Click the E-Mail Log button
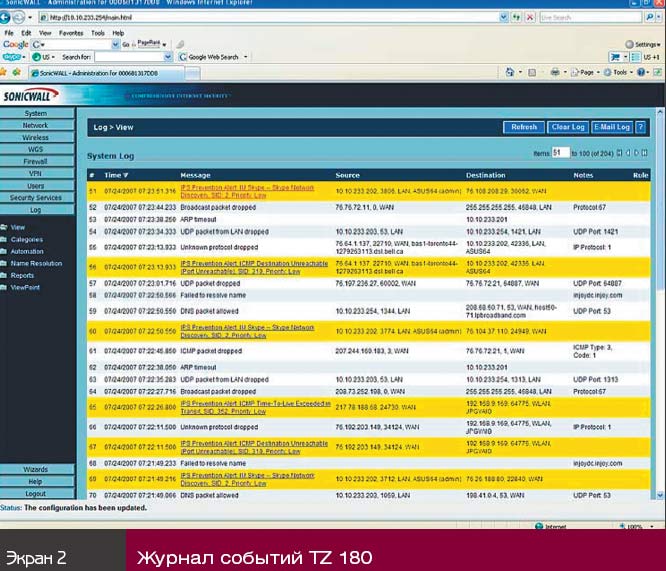The width and height of the screenshot is (666, 571). (611, 127)
